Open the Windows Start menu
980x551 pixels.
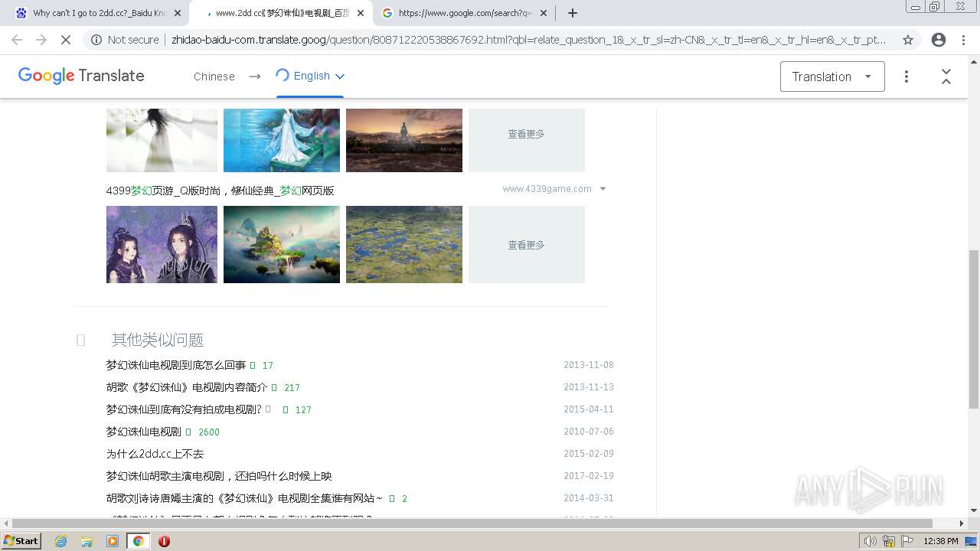pyautogui.click(x=21, y=541)
